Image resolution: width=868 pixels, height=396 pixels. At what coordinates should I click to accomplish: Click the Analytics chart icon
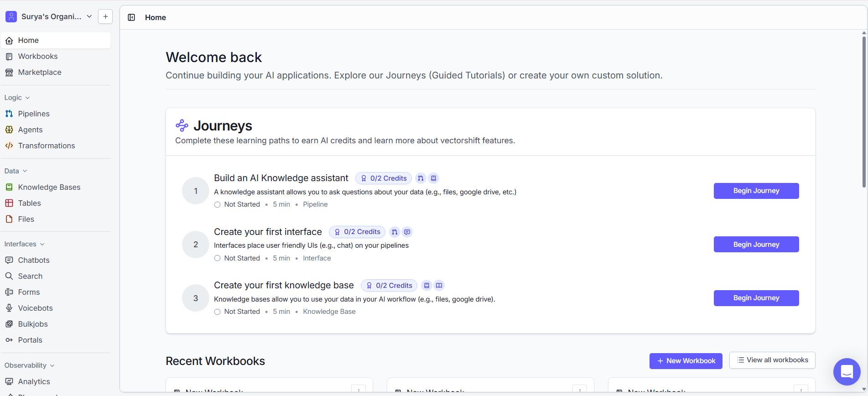(9, 381)
